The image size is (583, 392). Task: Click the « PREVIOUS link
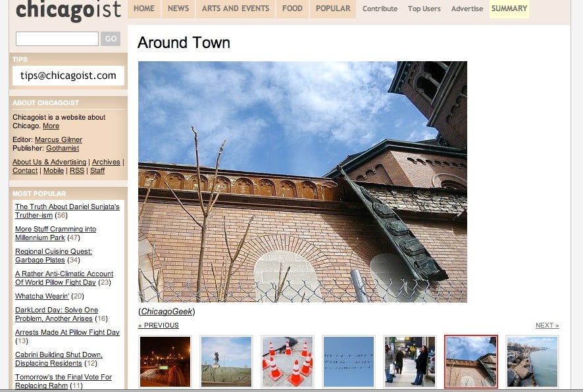[159, 325]
